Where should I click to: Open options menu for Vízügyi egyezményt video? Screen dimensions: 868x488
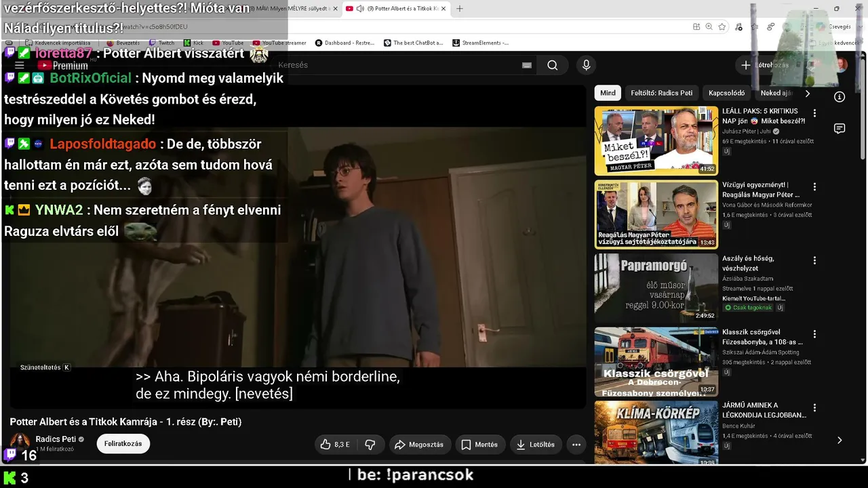coord(814,186)
